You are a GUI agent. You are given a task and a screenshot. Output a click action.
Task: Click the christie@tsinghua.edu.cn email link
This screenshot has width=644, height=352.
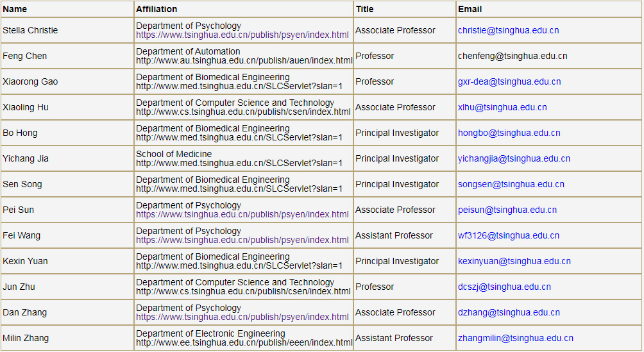(508, 31)
